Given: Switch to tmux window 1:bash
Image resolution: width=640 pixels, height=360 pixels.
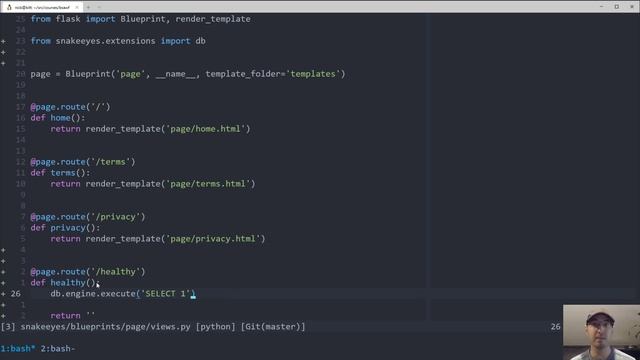Looking at the screenshot, I should coord(18,349).
